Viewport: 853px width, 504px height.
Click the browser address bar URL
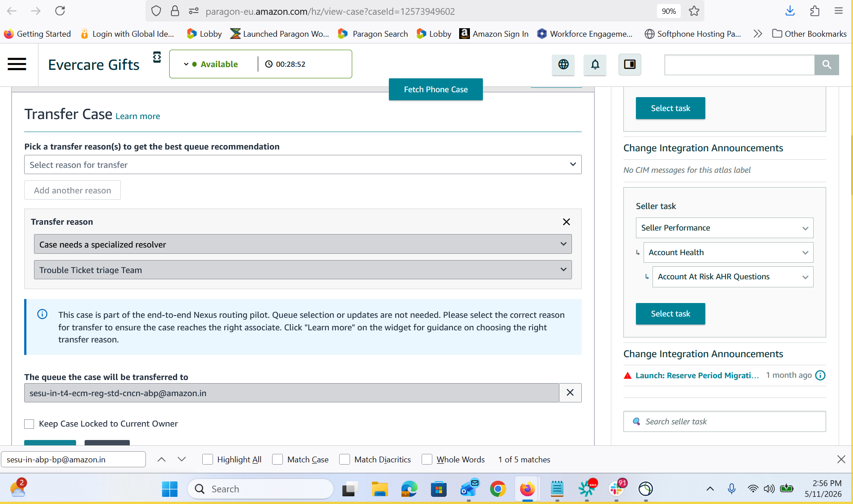tap(330, 11)
